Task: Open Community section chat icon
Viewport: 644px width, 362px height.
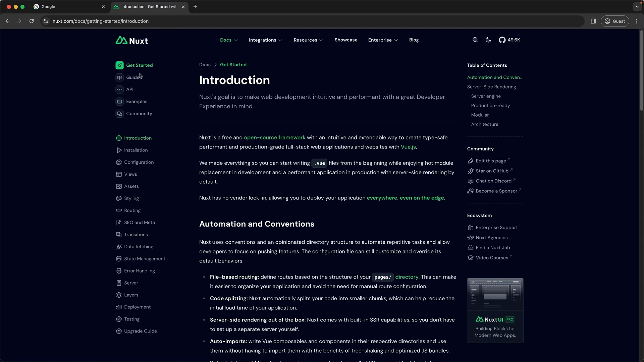Action: 119,114
